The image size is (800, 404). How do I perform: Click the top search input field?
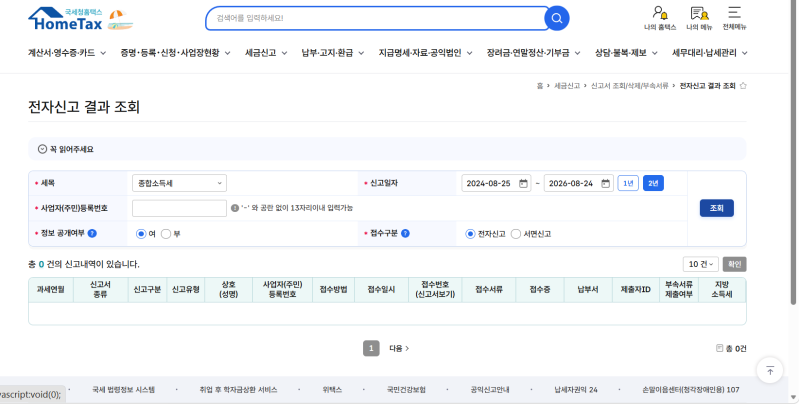click(378, 18)
